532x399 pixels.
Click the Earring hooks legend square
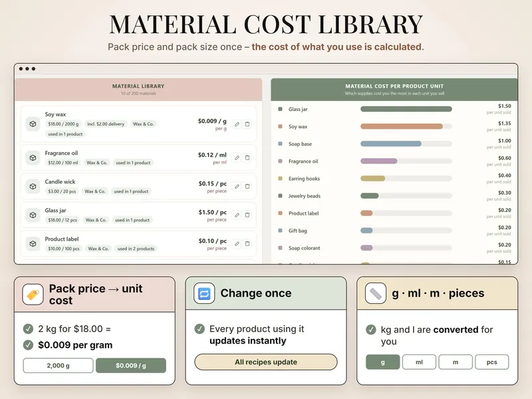(x=280, y=178)
